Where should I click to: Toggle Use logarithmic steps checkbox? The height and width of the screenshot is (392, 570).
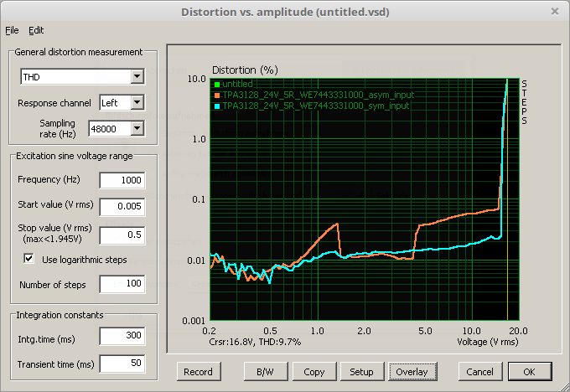point(30,260)
